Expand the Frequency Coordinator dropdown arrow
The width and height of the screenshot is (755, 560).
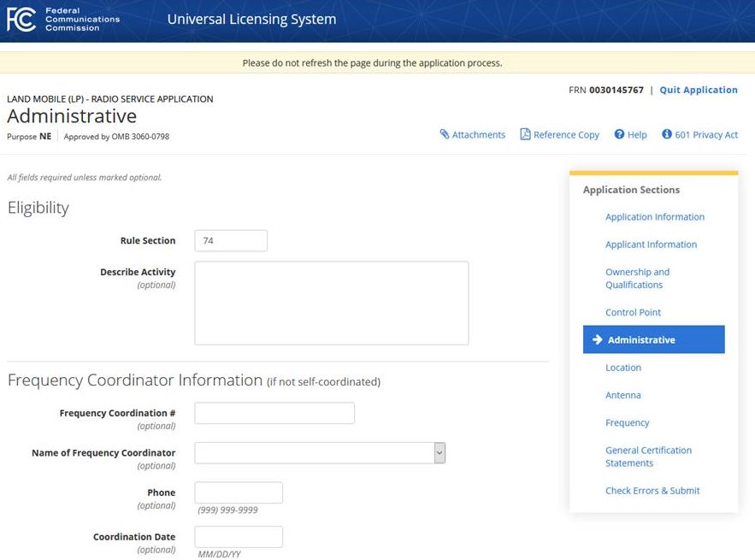click(439, 453)
